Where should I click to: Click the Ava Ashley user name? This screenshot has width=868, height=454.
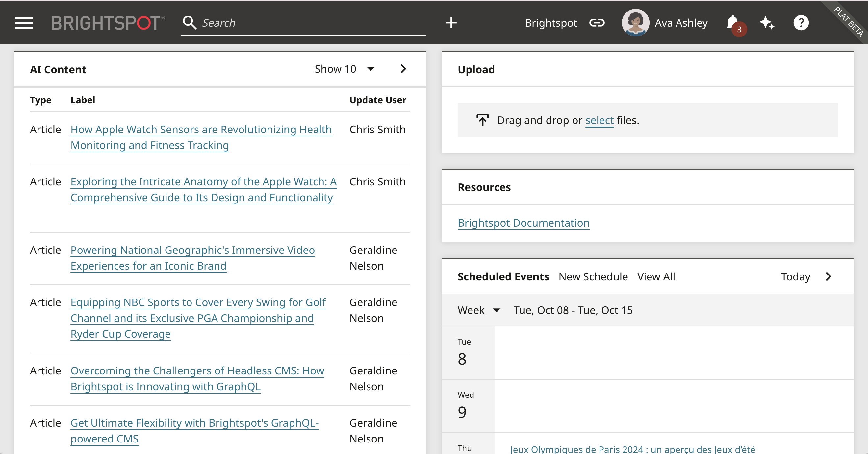point(681,23)
